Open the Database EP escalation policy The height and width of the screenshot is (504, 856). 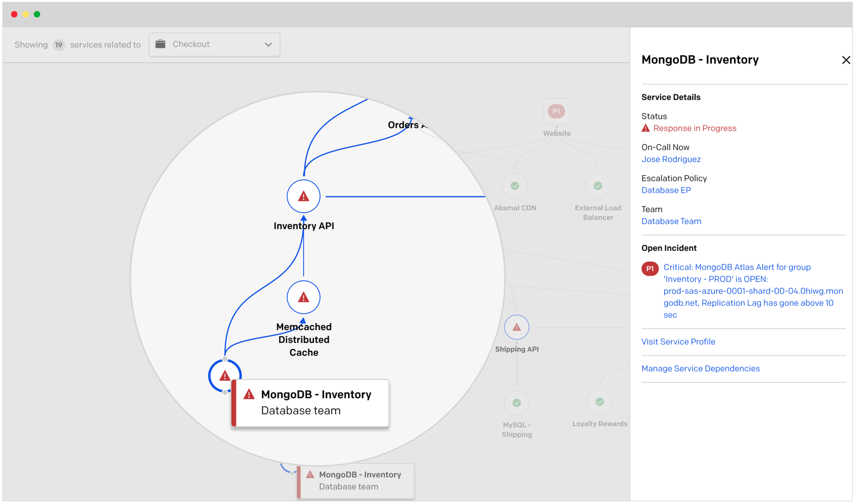(x=666, y=190)
